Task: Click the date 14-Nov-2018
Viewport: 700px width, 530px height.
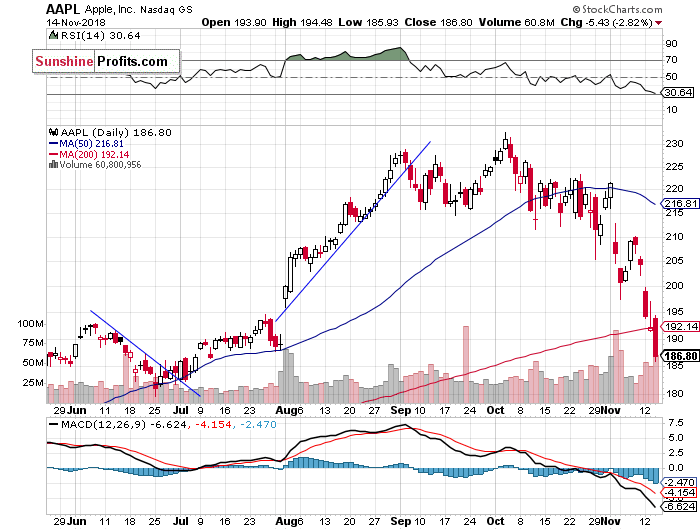Action: [76, 22]
